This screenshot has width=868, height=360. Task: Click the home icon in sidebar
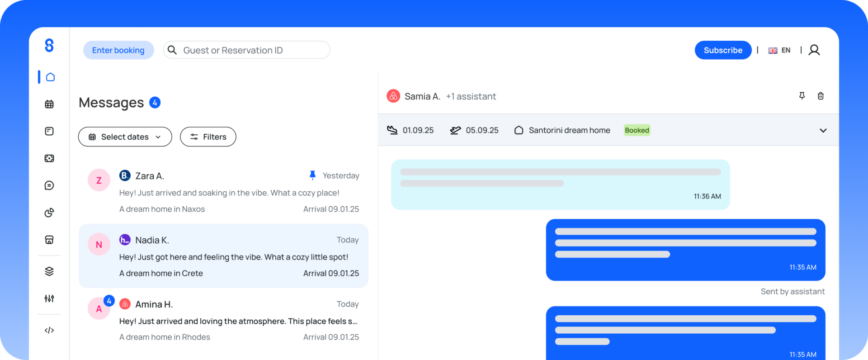tap(50, 77)
